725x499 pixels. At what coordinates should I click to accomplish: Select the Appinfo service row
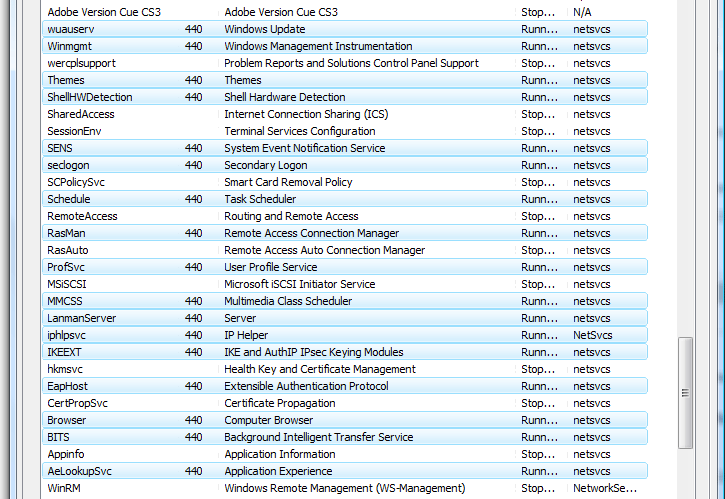[344, 454]
